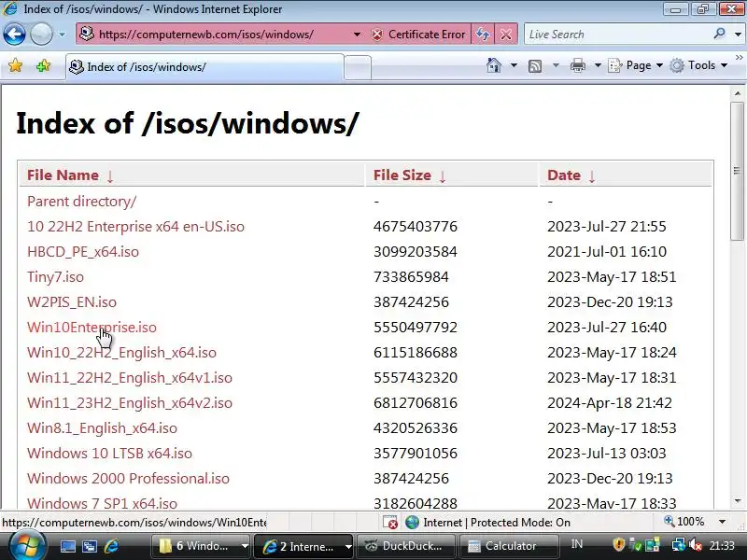Image resolution: width=747 pixels, height=560 pixels.
Task: Expand the command bar overflow chevron
Action: (x=740, y=58)
